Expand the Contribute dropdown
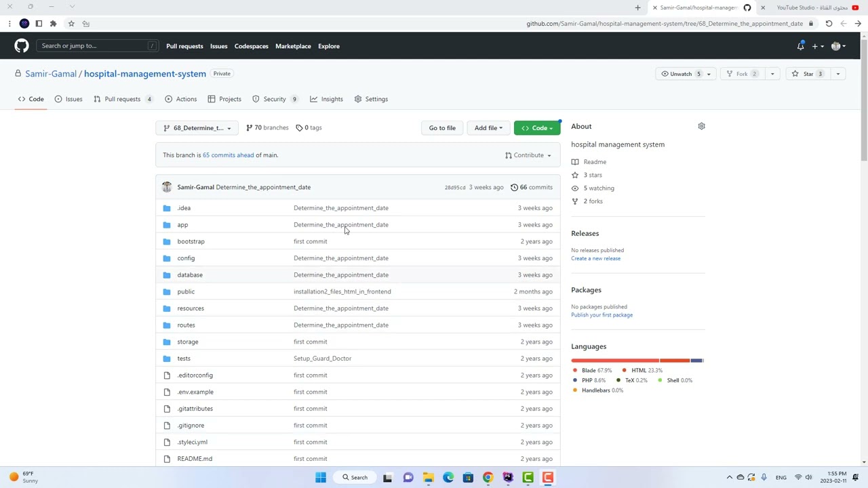 click(x=528, y=155)
